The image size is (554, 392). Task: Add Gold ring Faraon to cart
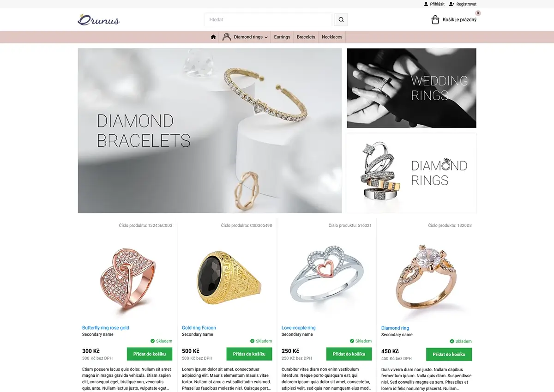pos(249,354)
